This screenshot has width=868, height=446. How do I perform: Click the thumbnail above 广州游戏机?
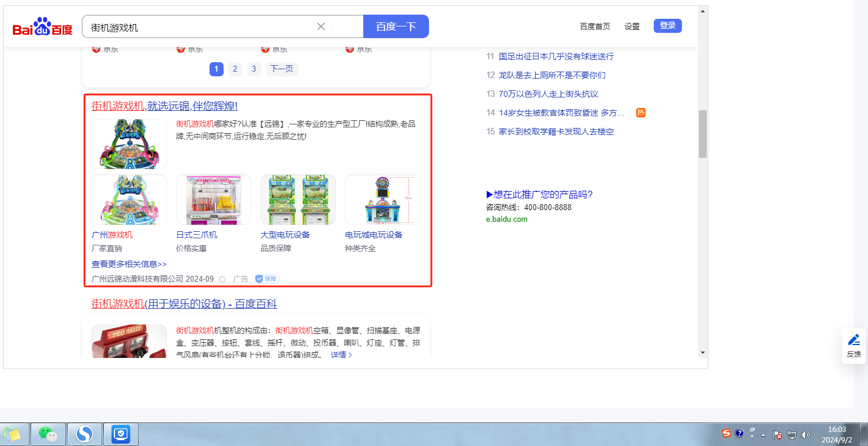point(129,200)
